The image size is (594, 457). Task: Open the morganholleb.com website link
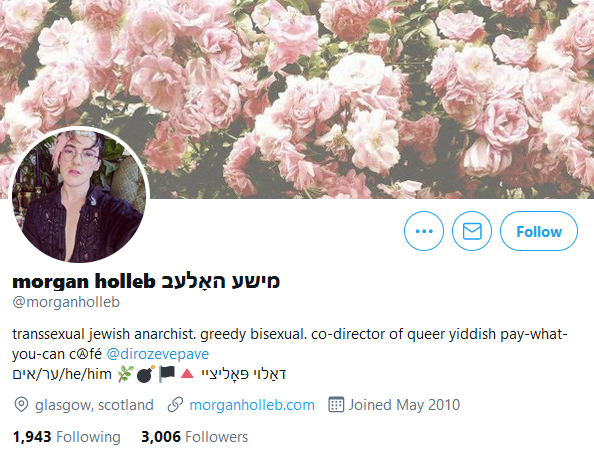click(252, 405)
